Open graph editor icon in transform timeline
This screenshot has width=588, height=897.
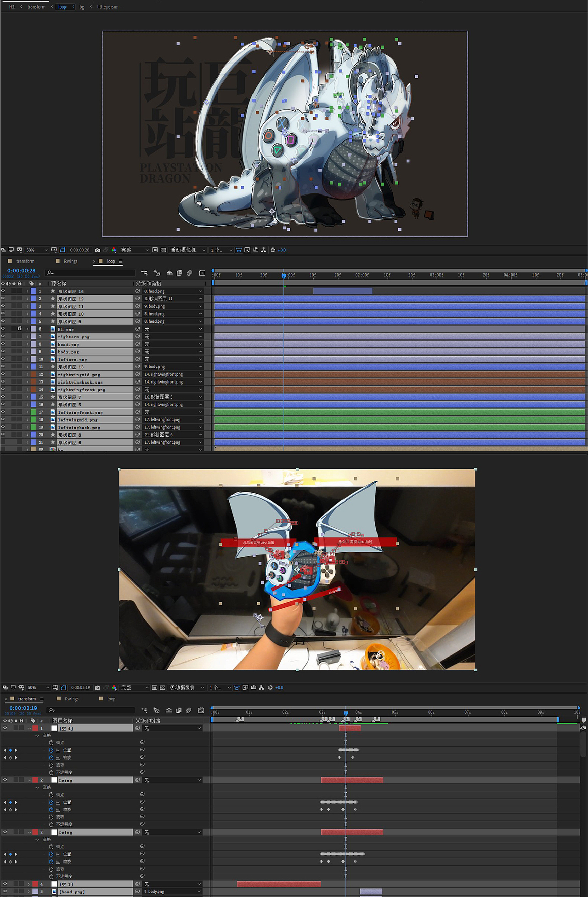coord(201,710)
